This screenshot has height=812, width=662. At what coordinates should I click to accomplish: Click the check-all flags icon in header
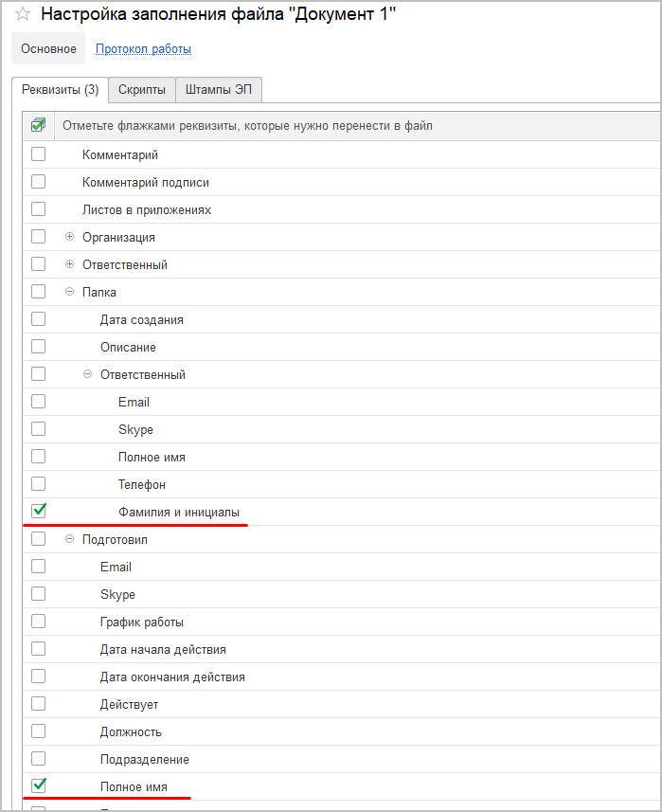(39, 125)
